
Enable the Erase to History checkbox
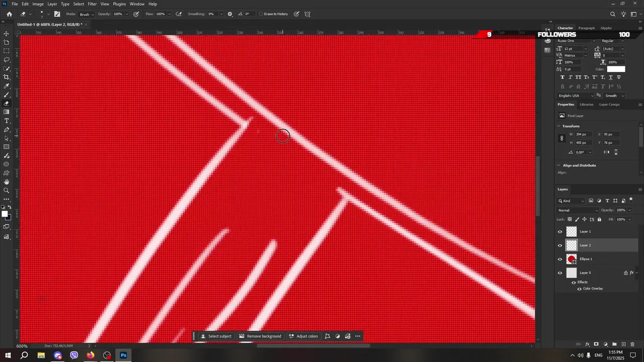(x=261, y=14)
